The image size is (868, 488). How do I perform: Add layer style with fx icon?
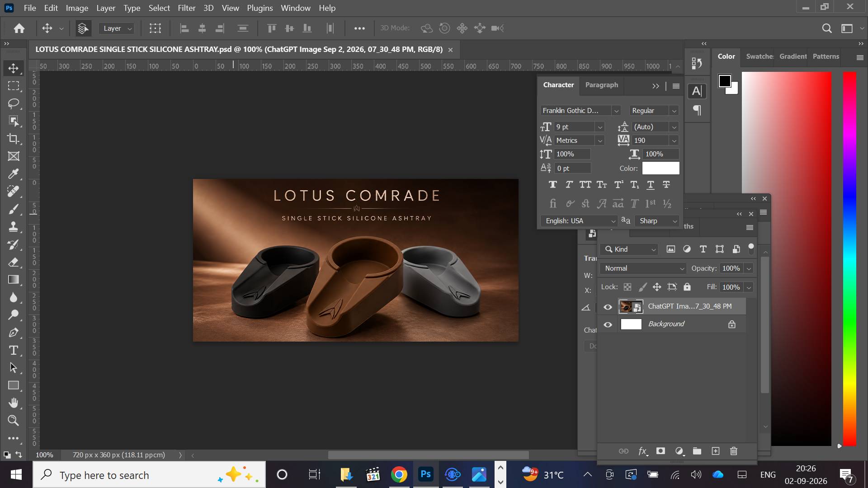642,451
